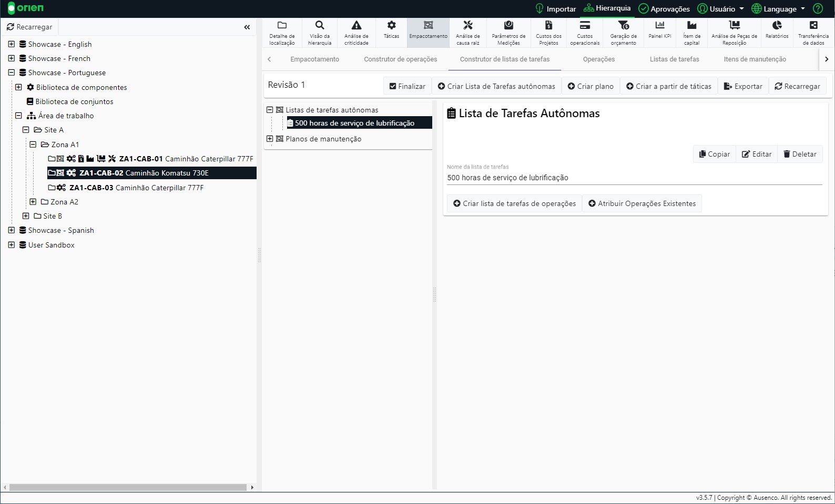Open the Item de capital tool
The height and width of the screenshot is (504, 835).
point(692,33)
